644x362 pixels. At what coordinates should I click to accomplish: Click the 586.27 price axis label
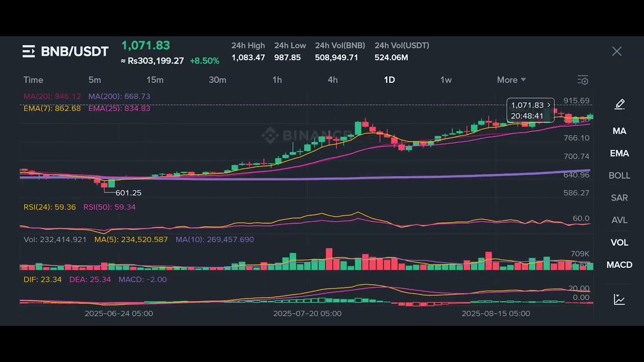tap(577, 193)
